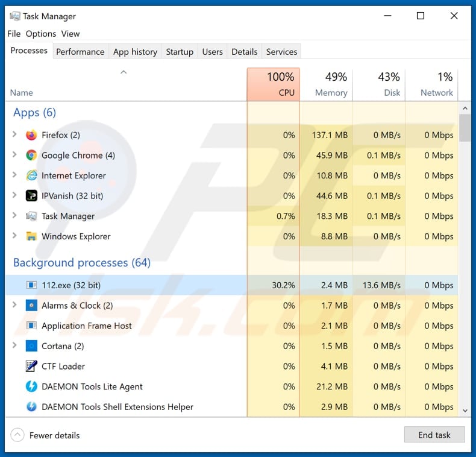This screenshot has height=457, width=476.
Task: Click the Apps (6) group heading
Action: pyautogui.click(x=34, y=113)
